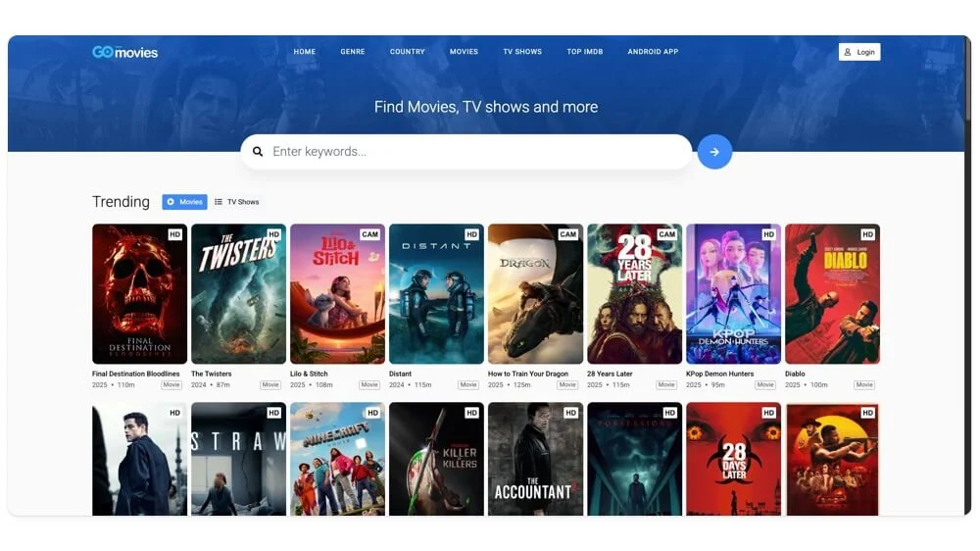Click Final Destination Bloodlines title link
The width and height of the screenshot is (980, 551).
[x=135, y=374]
